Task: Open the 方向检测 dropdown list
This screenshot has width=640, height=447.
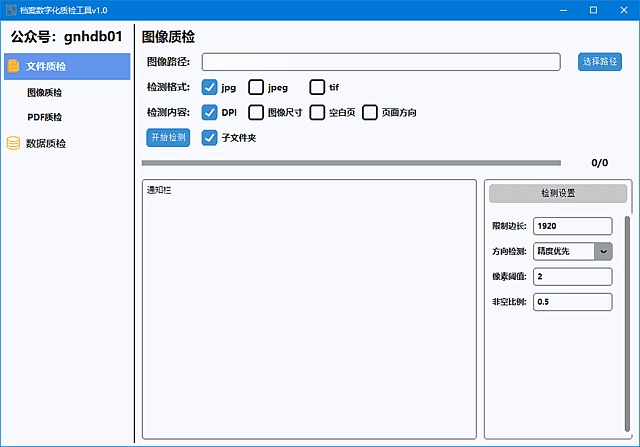Action: pos(603,252)
